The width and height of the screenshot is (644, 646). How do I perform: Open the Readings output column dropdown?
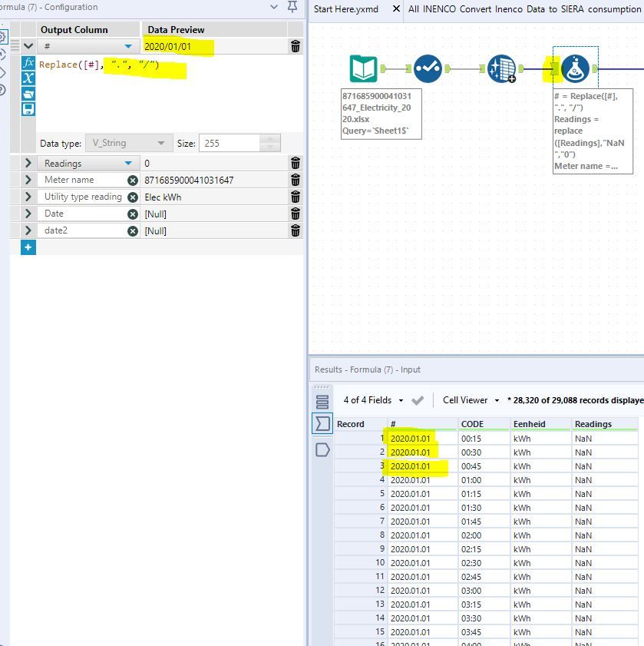[x=128, y=163]
